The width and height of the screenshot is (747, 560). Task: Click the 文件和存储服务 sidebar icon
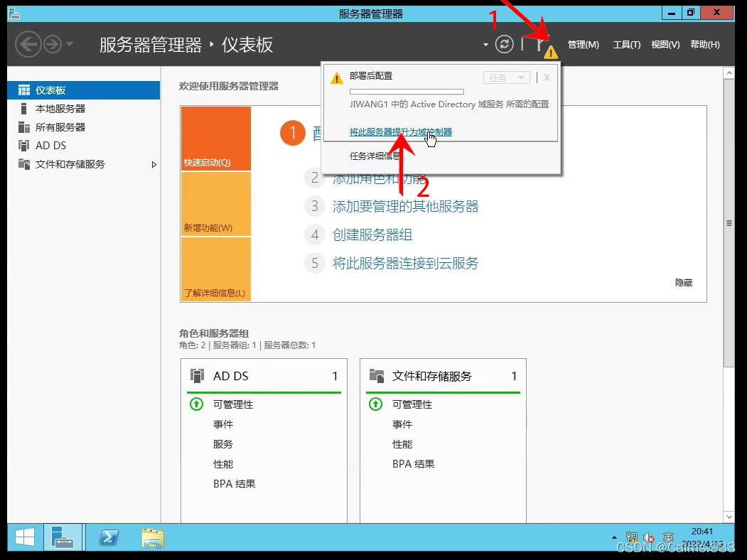click(x=24, y=164)
